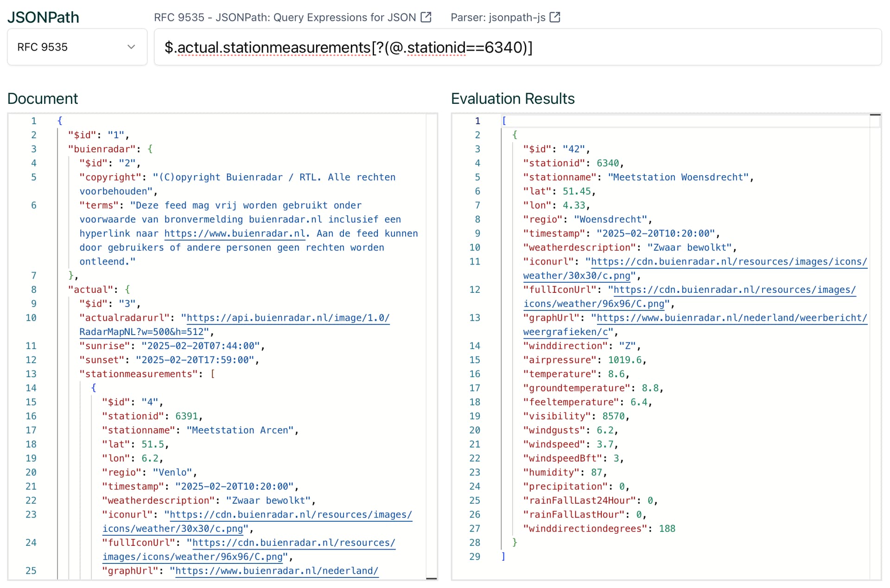This screenshot has height=588, width=890.
Task: Open the fullIconUrl link in Evaluation Results
Action: click(734, 290)
